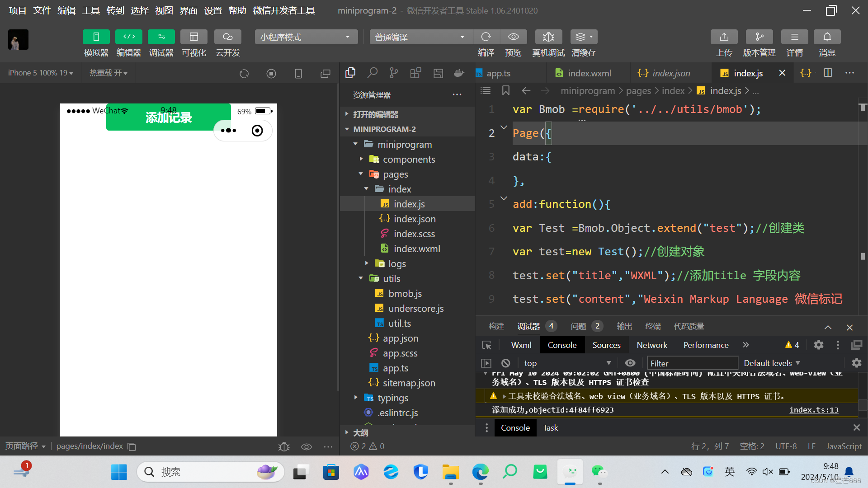Open the mini program mode (小程序模式) dropdown
Image resolution: width=868 pixels, height=488 pixels.
tap(306, 37)
